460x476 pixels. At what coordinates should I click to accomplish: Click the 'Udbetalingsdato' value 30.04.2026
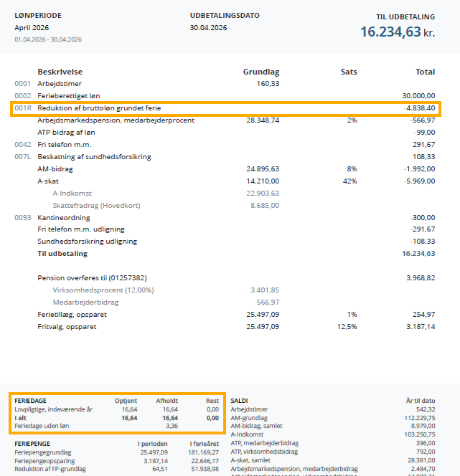pos(208,28)
